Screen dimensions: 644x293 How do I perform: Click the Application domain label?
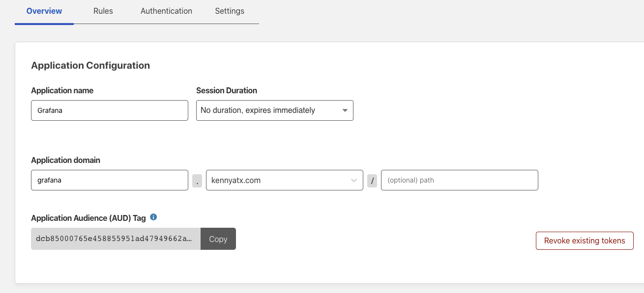65,160
